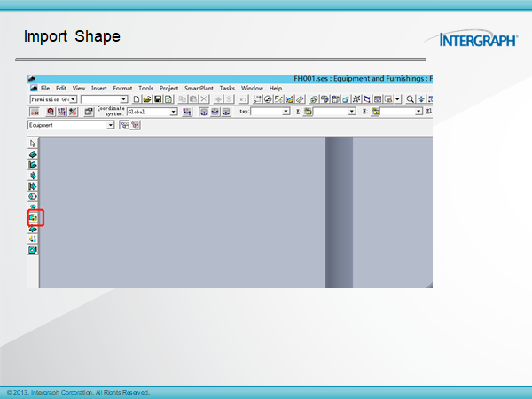Click the yellow ruler Measure icon

point(301,99)
